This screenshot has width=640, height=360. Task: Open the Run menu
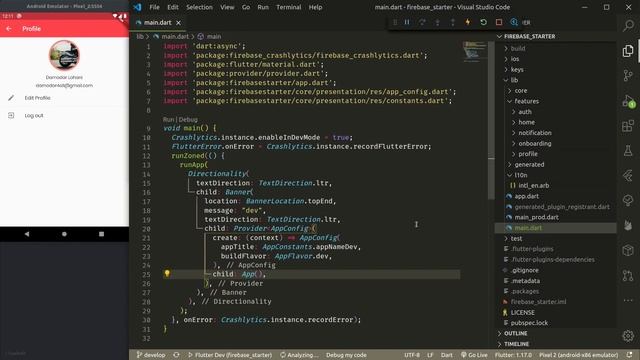coord(263,7)
